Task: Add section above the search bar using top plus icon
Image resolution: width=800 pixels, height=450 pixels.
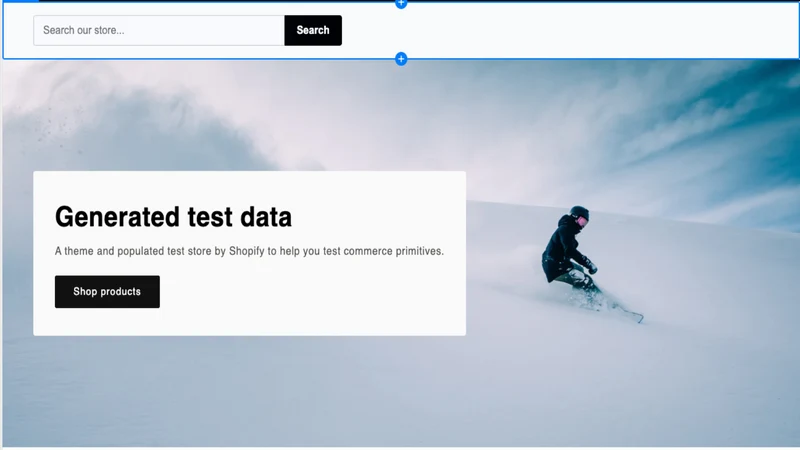Action: 401,3
